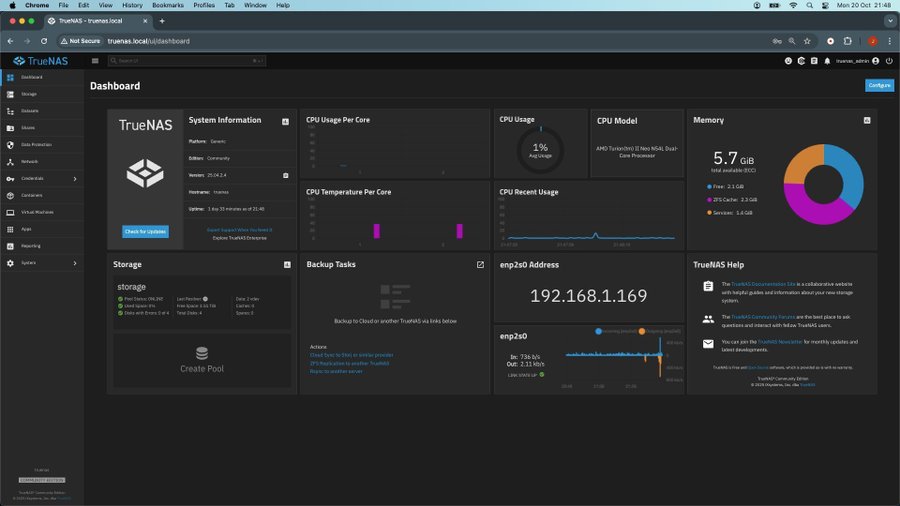Image resolution: width=900 pixels, height=506 pixels.
Task: Expand the Credentials submenu
Action: coord(40,178)
